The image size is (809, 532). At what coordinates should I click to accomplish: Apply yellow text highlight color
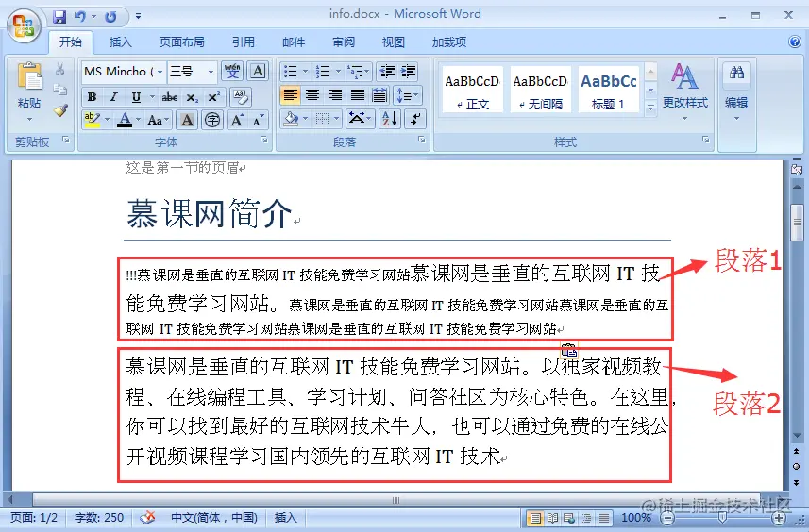pyautogui.click(x=92, y=120)
